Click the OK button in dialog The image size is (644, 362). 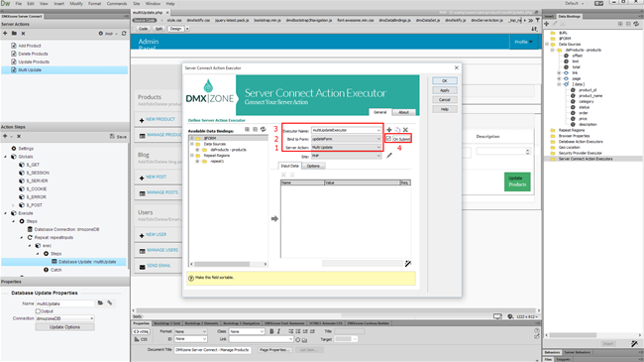coord(445,80)
